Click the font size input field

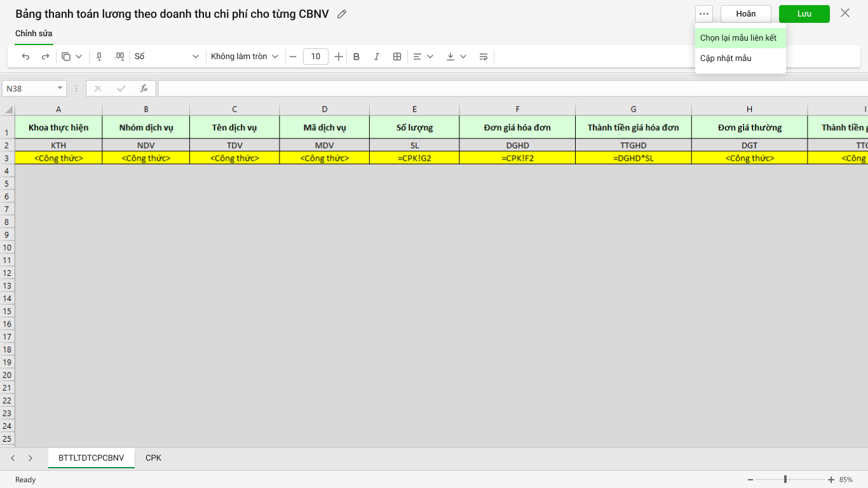coord(316,57)
